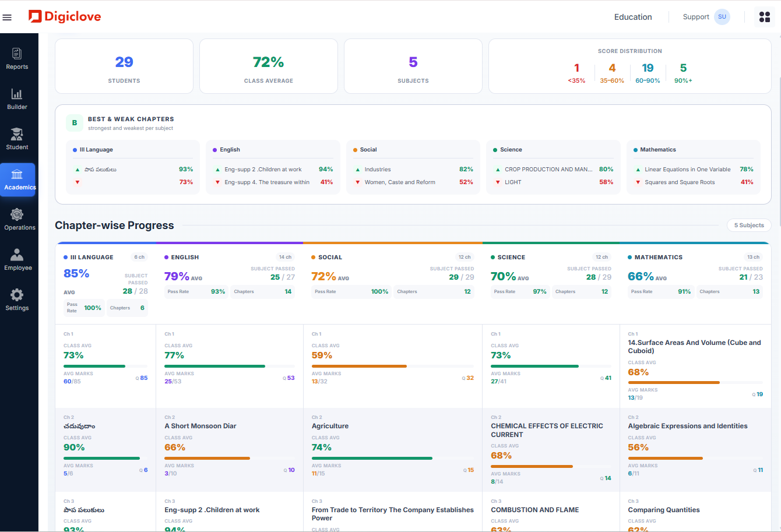Click the SU user avatar
This screenshot has height=532, width=781.
point(722,17)
